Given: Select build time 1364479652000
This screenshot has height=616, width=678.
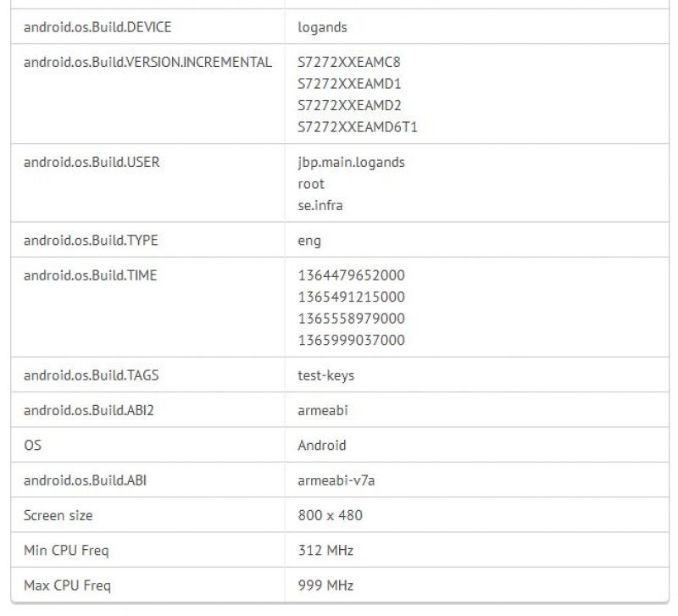Looking at the screenshot, I should pyautogui.click(x=351, y=275).
